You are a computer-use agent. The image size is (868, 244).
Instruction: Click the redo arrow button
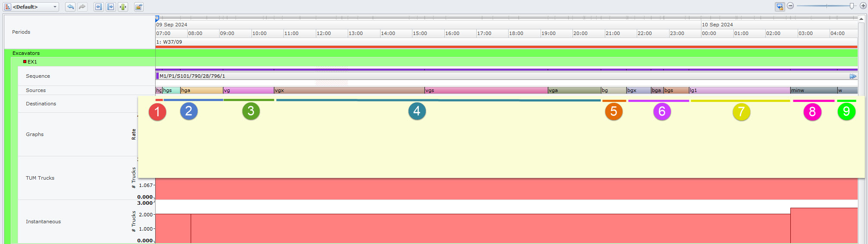(x=82, y=7)
